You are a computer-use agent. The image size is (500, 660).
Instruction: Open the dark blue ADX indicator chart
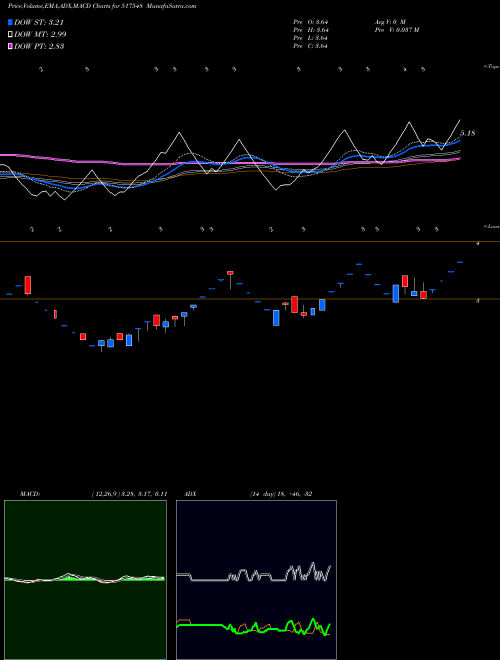click(256, 580)
